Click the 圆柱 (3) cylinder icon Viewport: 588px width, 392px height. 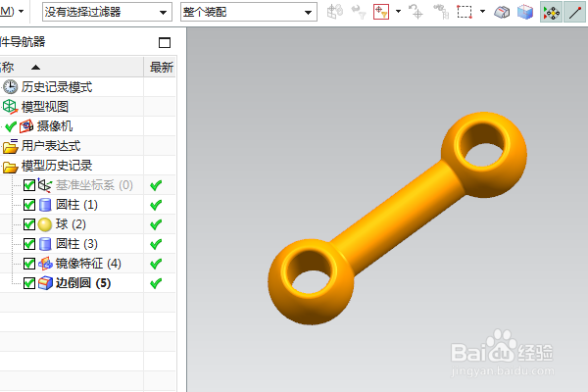coord(45,244)
